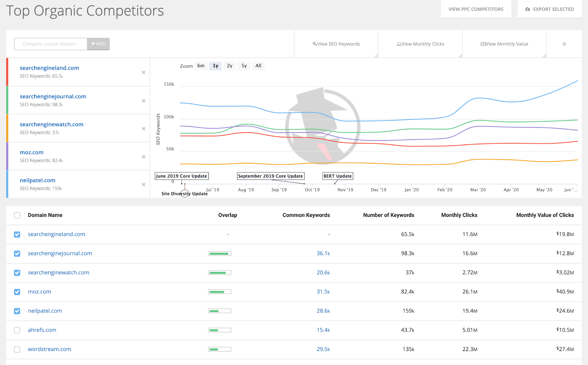
Task: Focus the Compare custom domain field
Action: [51, 44]
